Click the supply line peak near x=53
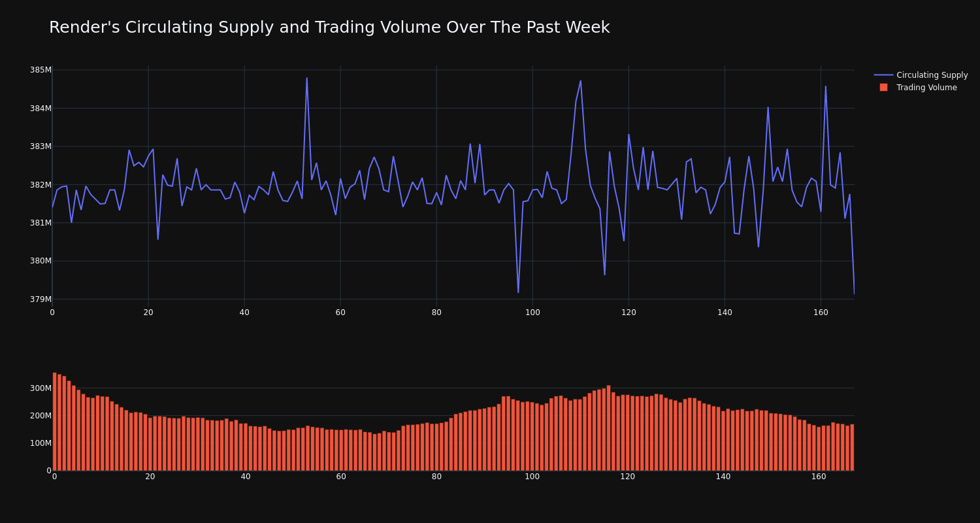The image size is (980, 523). pyautogui.click(x=306, y=78)
